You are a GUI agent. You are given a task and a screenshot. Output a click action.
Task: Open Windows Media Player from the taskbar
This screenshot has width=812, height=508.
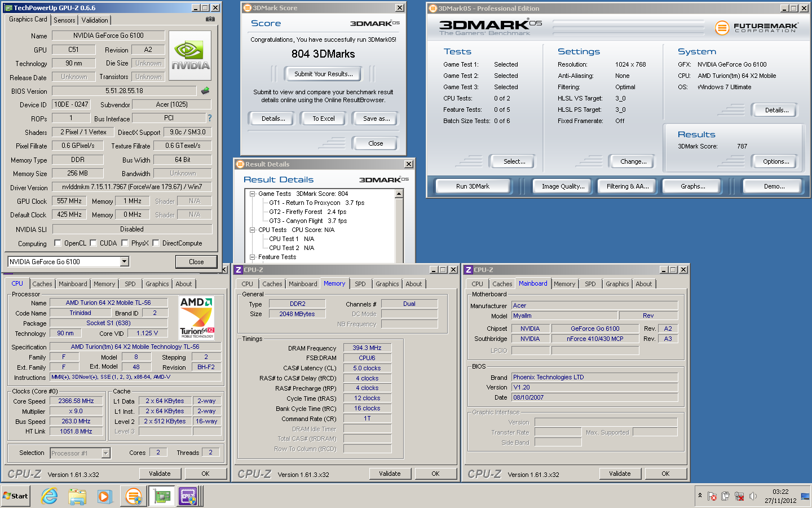click(104, 496)
